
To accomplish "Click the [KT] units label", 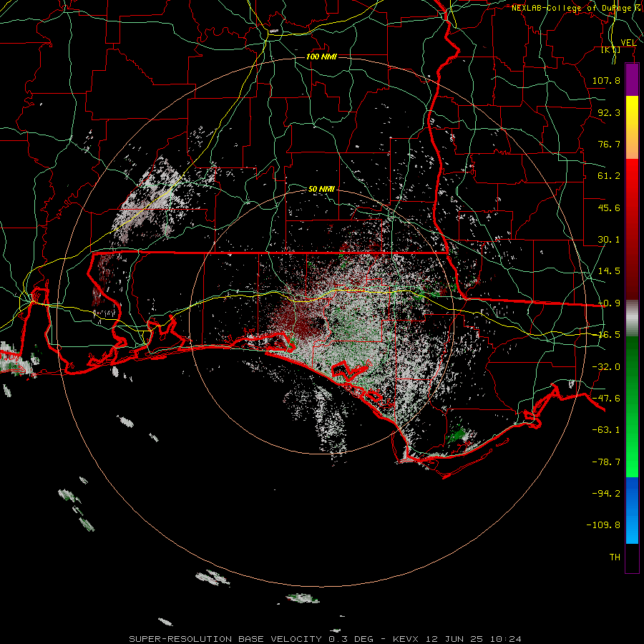I will [611, 50].
